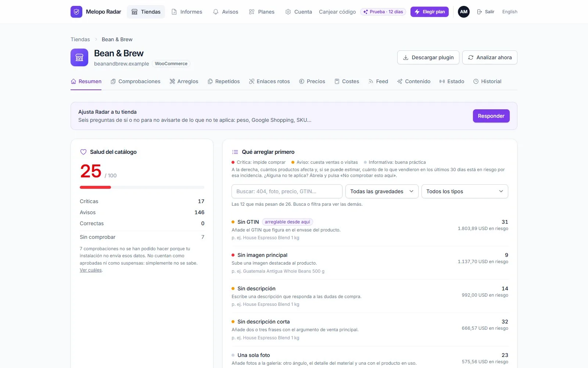
Task: Open the Repetidos tab
Action: (x=223, y=81)
